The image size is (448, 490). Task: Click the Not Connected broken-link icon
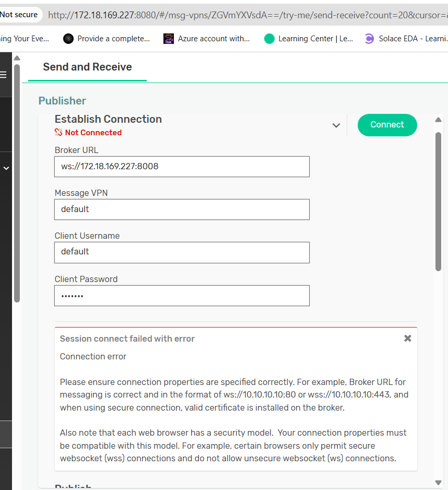coord(58,132)
